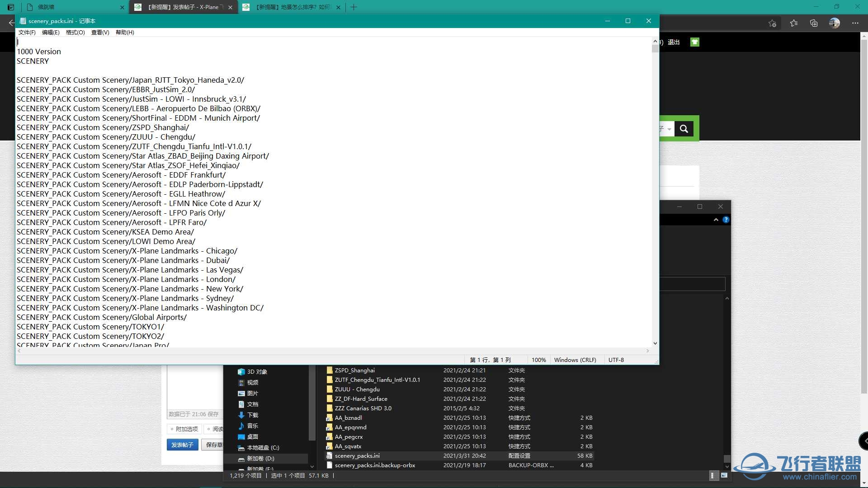Open the 编辑(E) menu in Notepad
The height and width of the screenshot is (488, 868).
pos(51,32)
